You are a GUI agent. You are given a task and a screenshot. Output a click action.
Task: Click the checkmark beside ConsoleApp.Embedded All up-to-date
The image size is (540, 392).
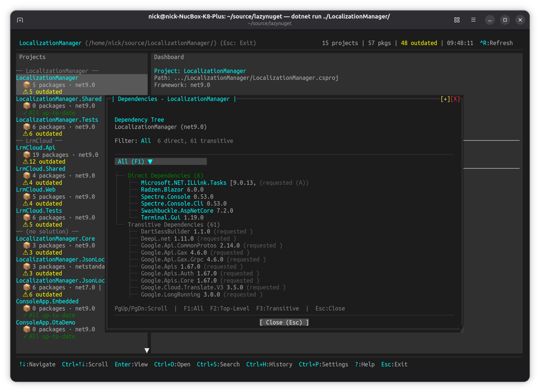[x=25, y=315]
